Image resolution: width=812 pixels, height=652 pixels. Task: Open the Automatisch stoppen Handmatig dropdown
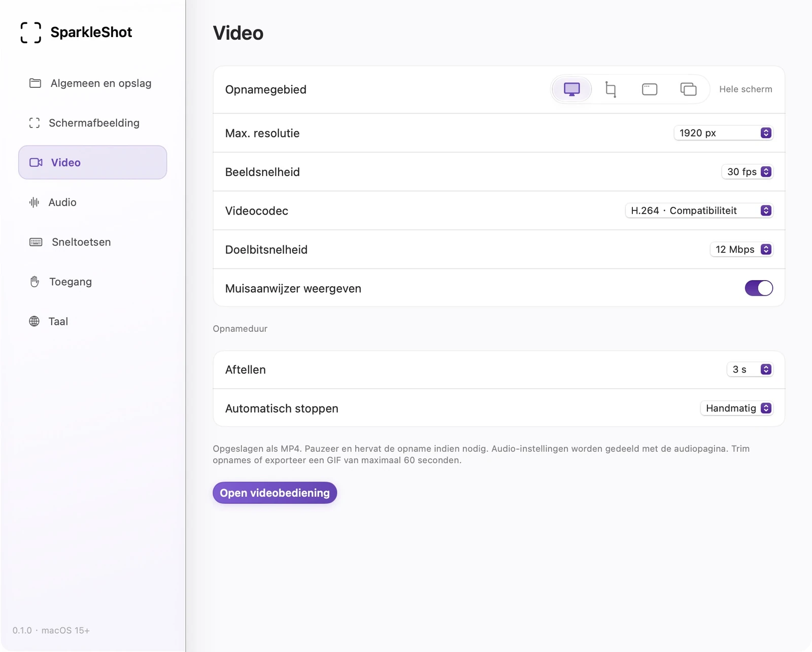[736, 408]
